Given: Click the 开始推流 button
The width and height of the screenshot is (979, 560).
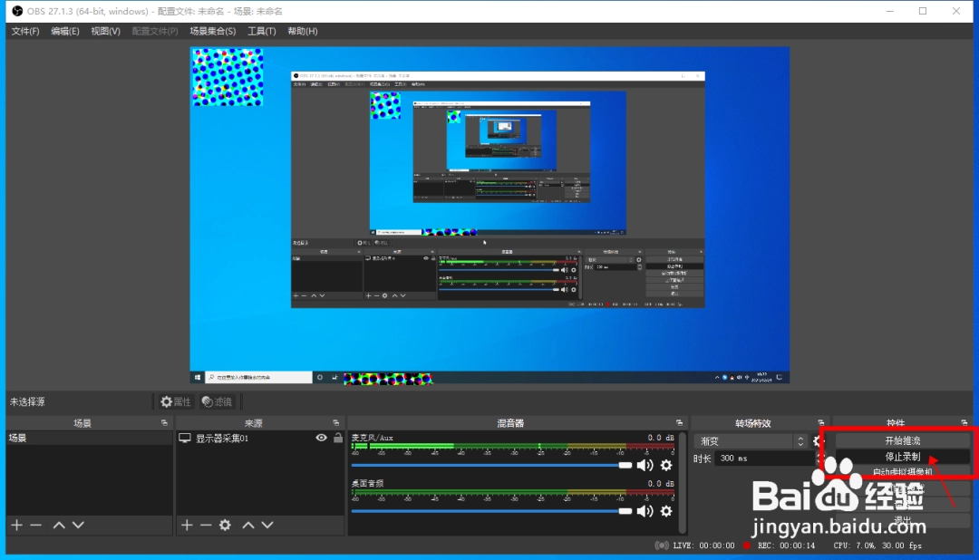Looking at the screenshot, I should [x=902, y=440].
